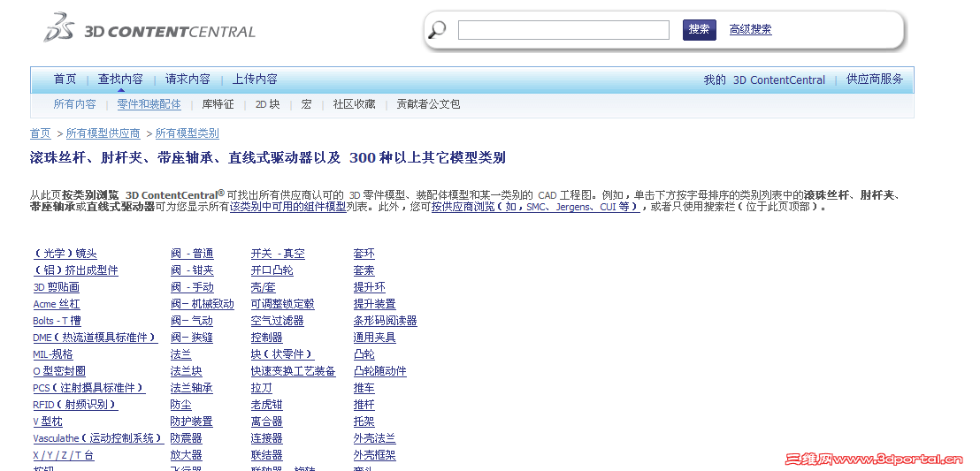Open the DME(热流道模具标准件) category

click(x=95, y=338)
